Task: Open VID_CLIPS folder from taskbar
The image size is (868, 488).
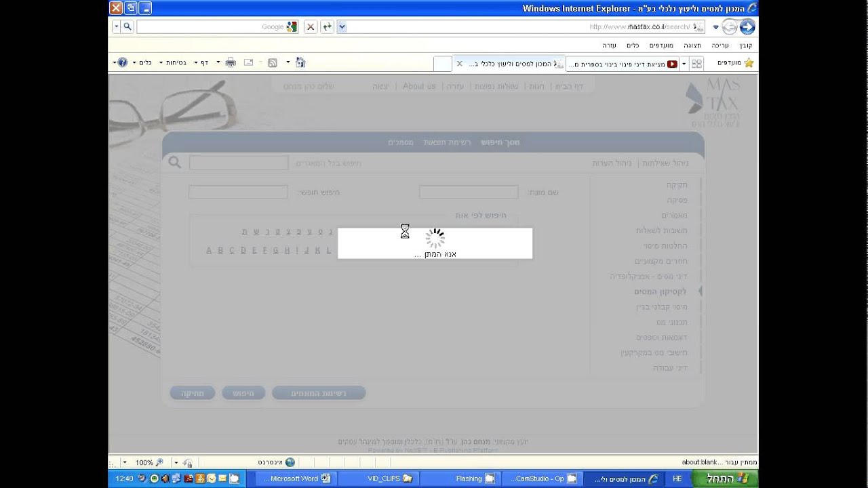Action: pos(380,479)
